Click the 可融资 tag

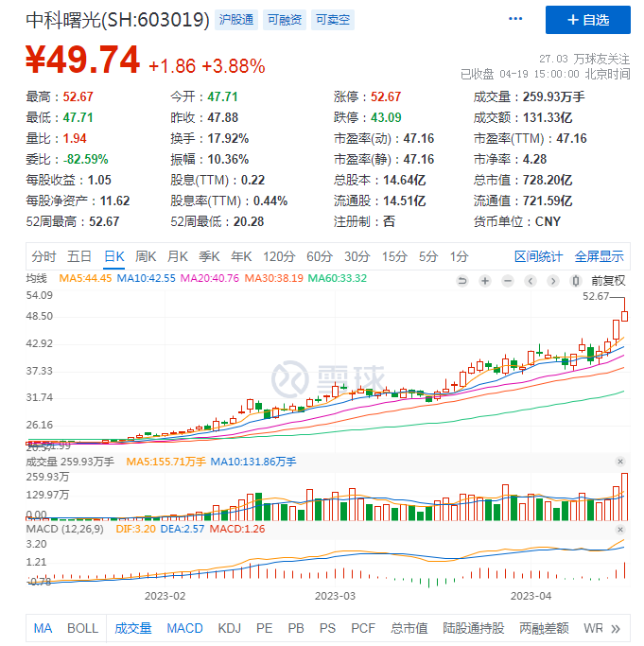pyautogui.click(x=285, y=20)
